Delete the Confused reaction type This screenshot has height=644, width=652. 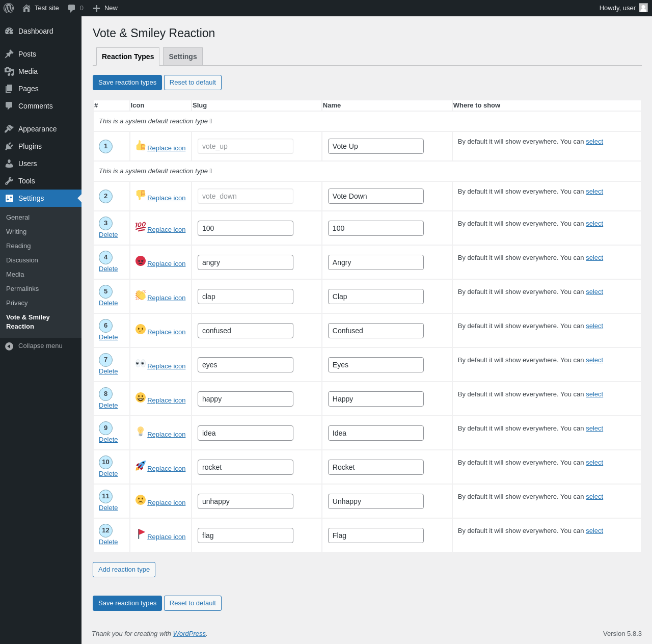coord(108,337)
